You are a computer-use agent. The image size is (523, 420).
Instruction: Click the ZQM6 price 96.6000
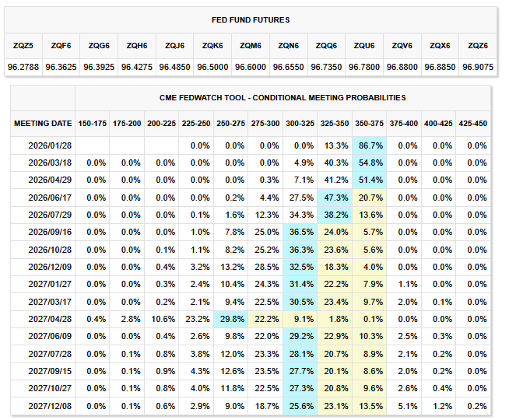point(251,68)
